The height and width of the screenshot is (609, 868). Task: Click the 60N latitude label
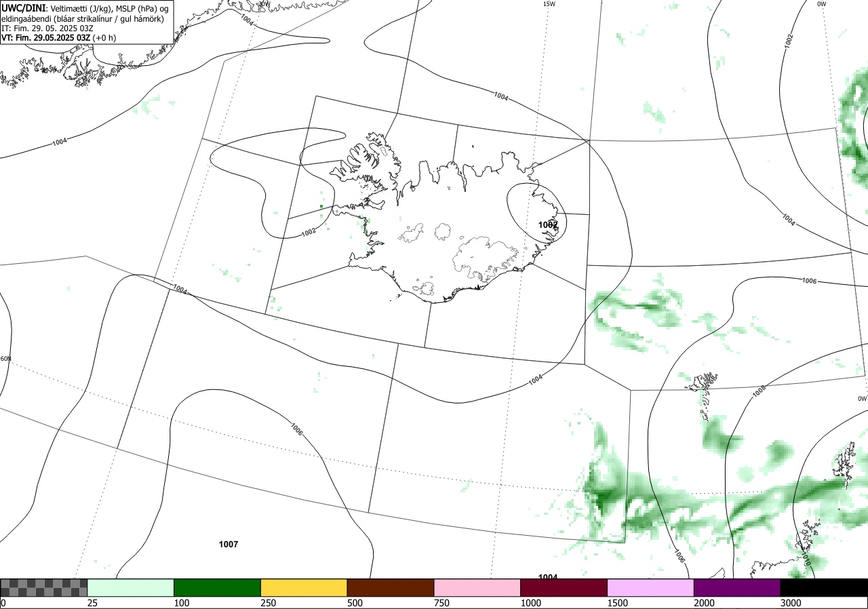[x=5, y=359]
